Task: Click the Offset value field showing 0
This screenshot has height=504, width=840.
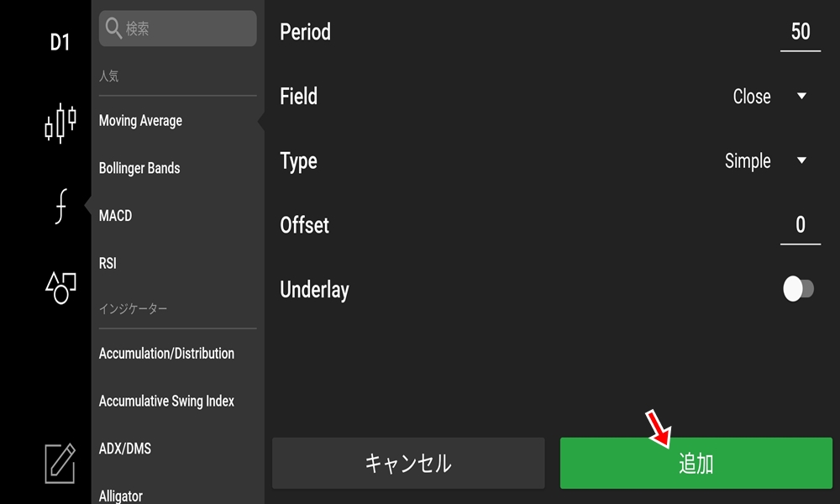Action: tap(799, 225)
